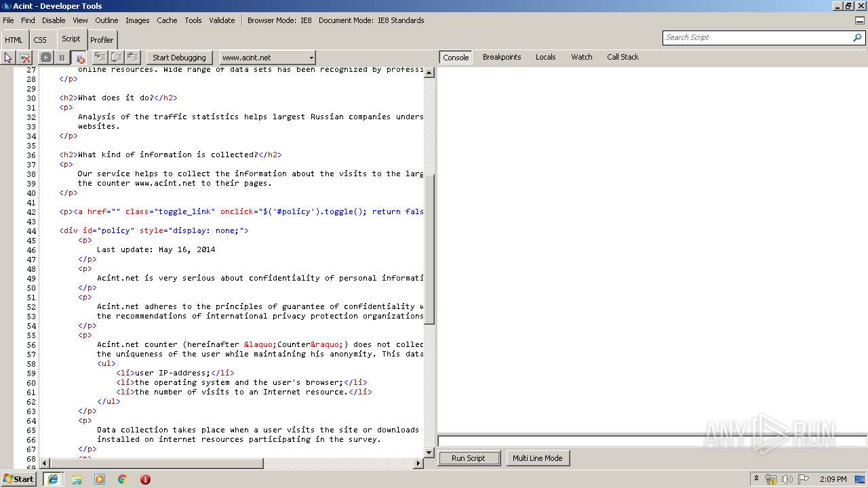Open the Cache menu
868x488 pixels.
click(167, 20)
